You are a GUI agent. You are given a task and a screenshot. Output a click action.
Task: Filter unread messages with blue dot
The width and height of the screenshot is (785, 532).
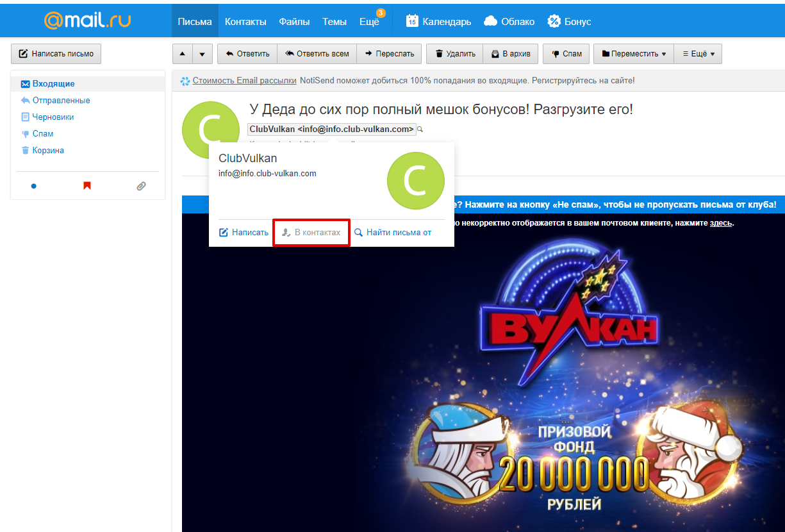point(34,186)
